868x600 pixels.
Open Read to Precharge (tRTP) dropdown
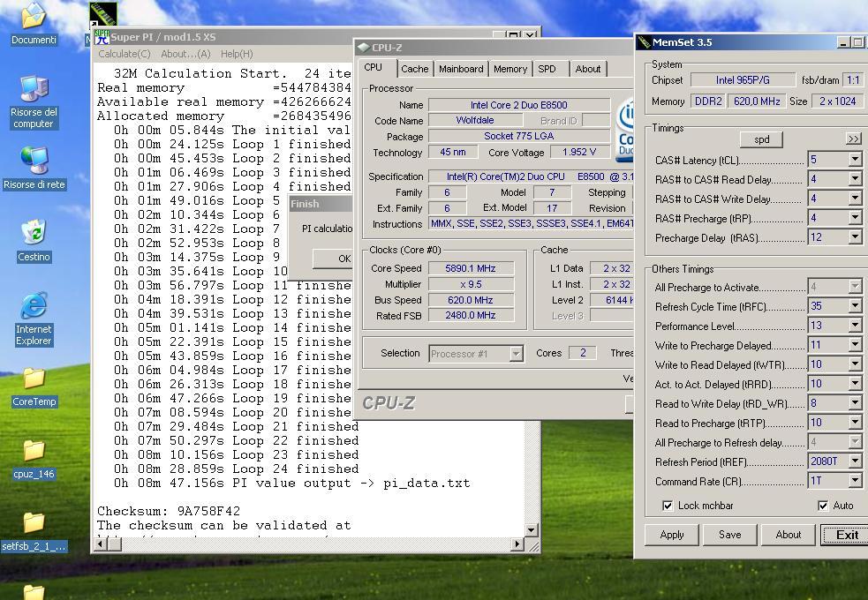pyautogui.click(x=855, y=423)
